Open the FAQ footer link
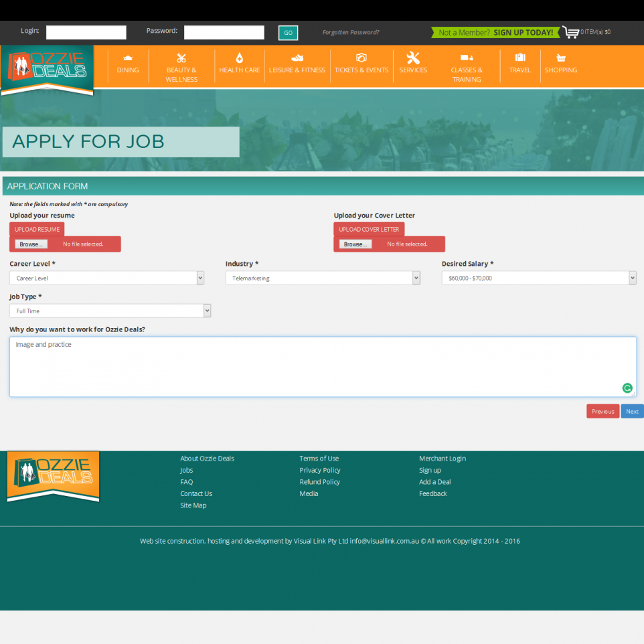Screen dimensions: 644x644 click(x=187, y=482)
